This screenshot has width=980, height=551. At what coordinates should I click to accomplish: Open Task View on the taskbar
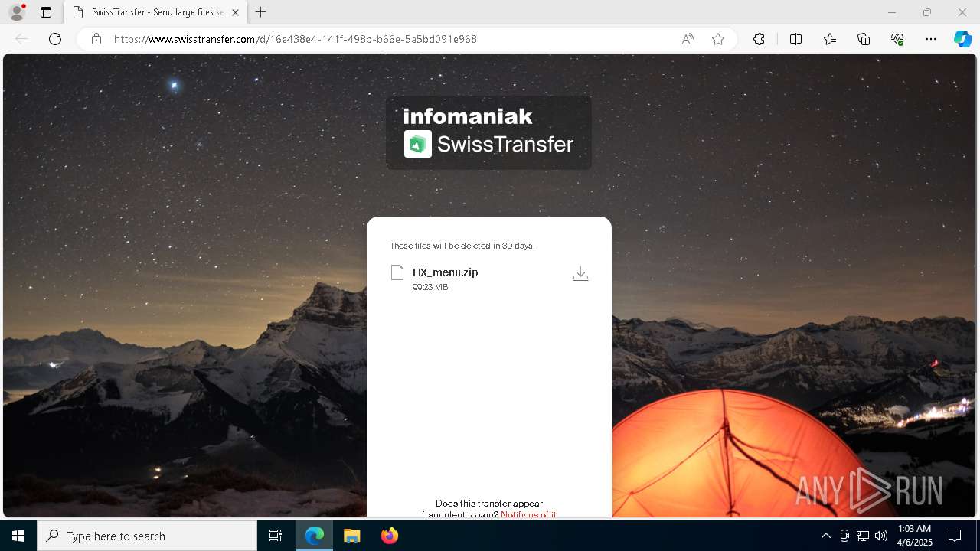(276, 536)
